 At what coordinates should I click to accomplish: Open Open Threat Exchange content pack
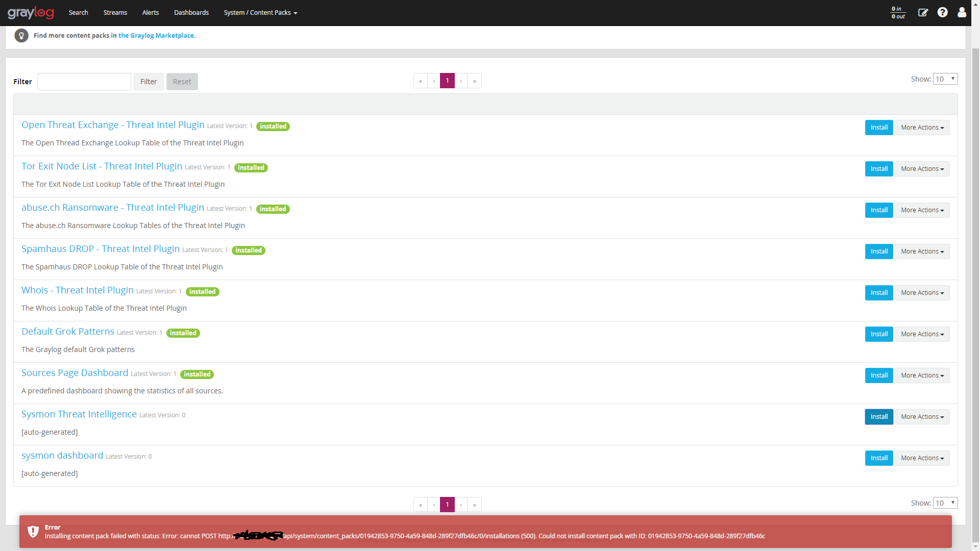click(113, 125)
